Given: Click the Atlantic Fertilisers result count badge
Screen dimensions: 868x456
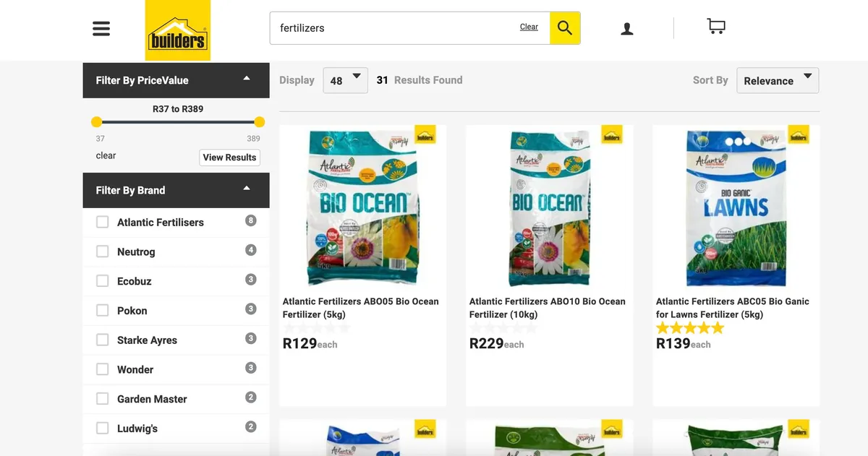Looking at the screenshot, I should (251, 220).
